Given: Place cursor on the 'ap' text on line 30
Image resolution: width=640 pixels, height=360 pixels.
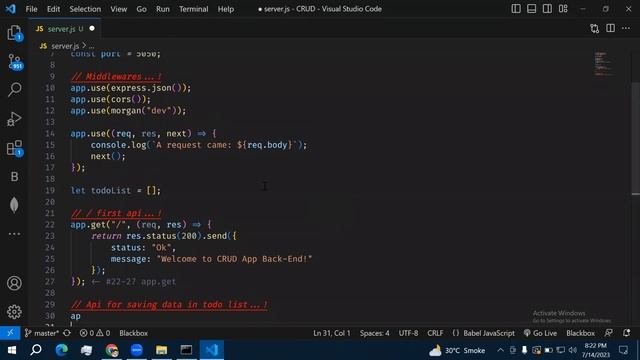Looking at the screenshot, I should pos(76,316).
